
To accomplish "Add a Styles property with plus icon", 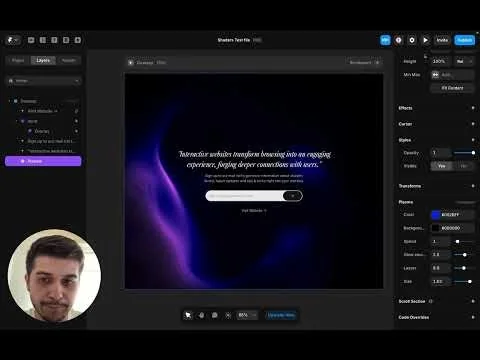I will (473, 140).
